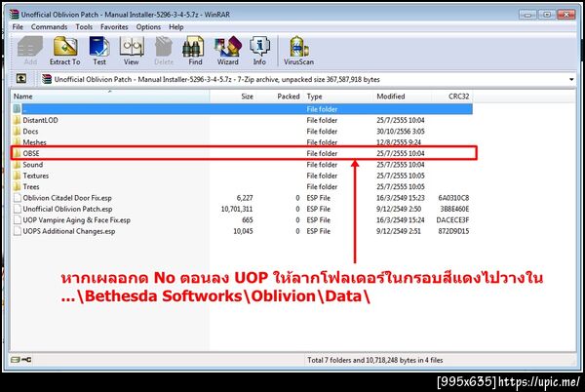Image resolution: width=585 pixels, height=392 pixels.
Task: Click the CRC32 value DACECE3F
Action: (452, 220)
